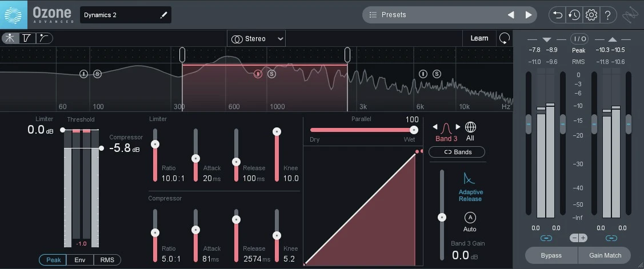The width and height of the screenshot is (644, 269).
Task: Open settings with the gear icon
Action: coord(591,15)
